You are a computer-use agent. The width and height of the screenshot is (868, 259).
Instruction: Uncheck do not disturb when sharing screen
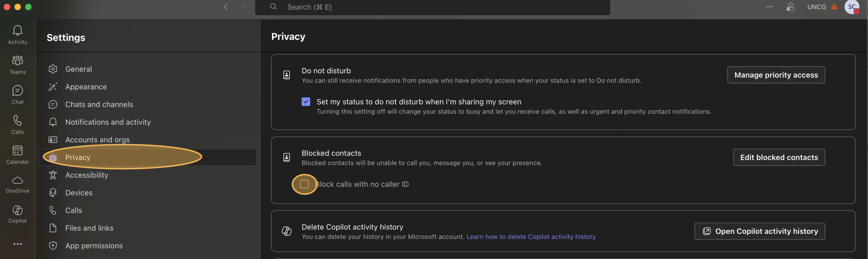tap(306, 101)
